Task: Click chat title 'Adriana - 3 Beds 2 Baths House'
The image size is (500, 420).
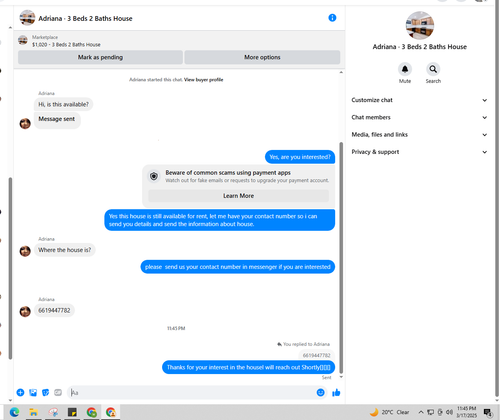Action: tap(85, 19)
